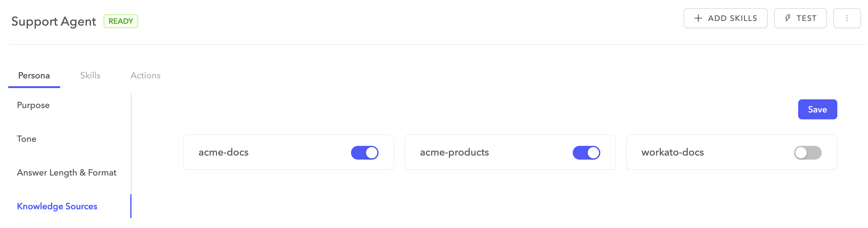Click Knowledge Sources in the sidebar

(x=57, y=206)
